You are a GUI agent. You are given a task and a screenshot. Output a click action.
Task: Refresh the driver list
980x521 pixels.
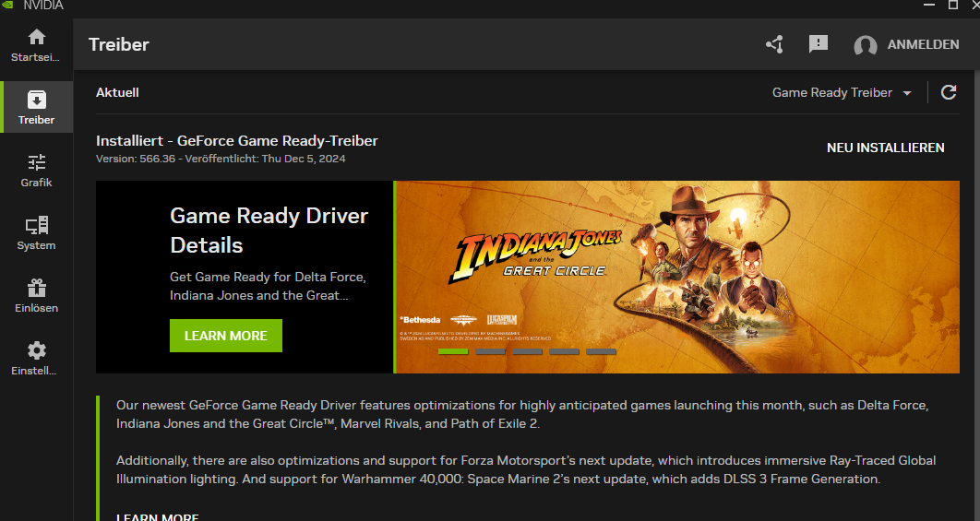click(949, 92)
